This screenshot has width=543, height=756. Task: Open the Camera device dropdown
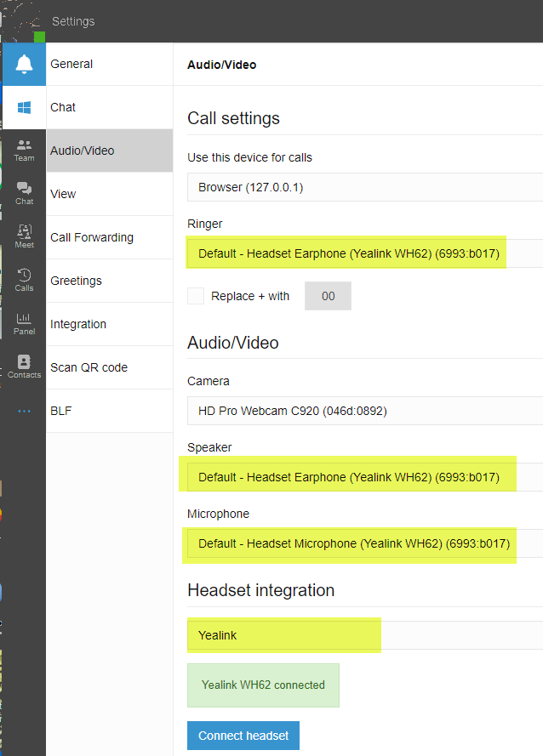point(365,411)
